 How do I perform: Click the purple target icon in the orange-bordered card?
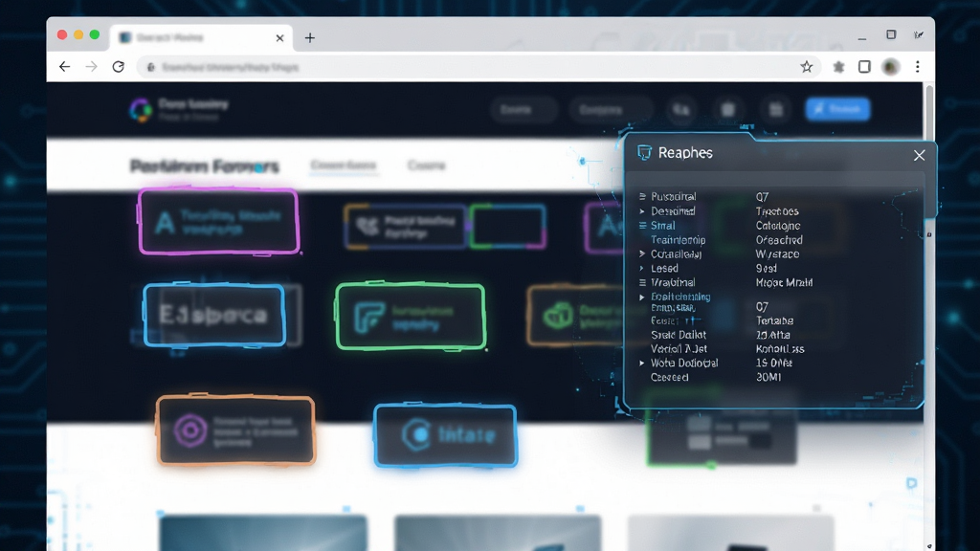pyautogui.click(x=190, y=430)
